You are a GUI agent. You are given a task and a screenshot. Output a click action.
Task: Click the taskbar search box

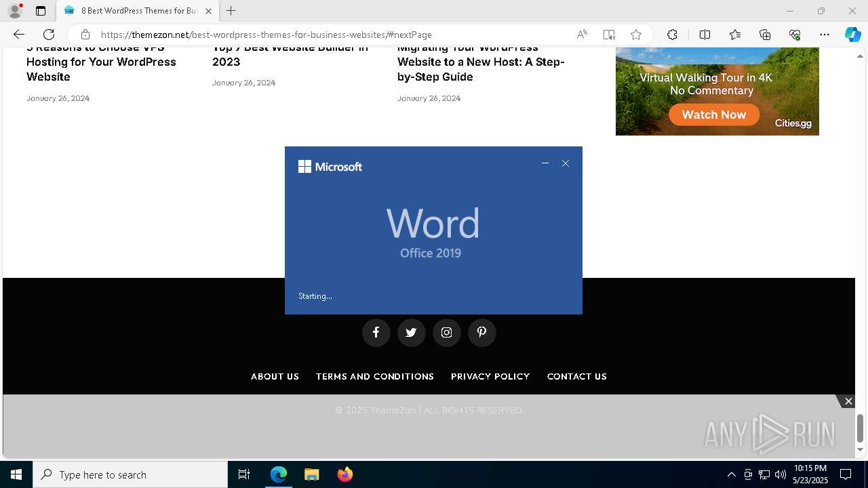pos(130,474)
